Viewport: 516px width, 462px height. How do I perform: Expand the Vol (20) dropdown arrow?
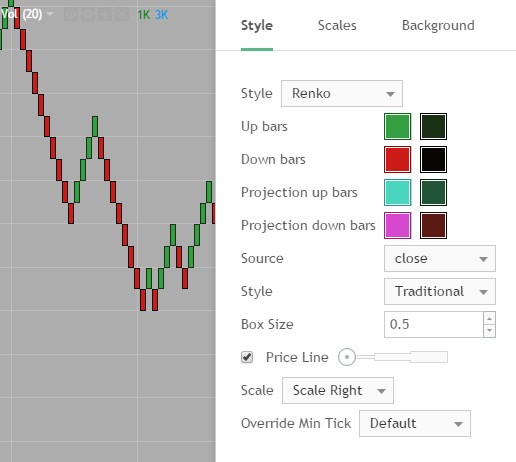click(x=50, y=14)
